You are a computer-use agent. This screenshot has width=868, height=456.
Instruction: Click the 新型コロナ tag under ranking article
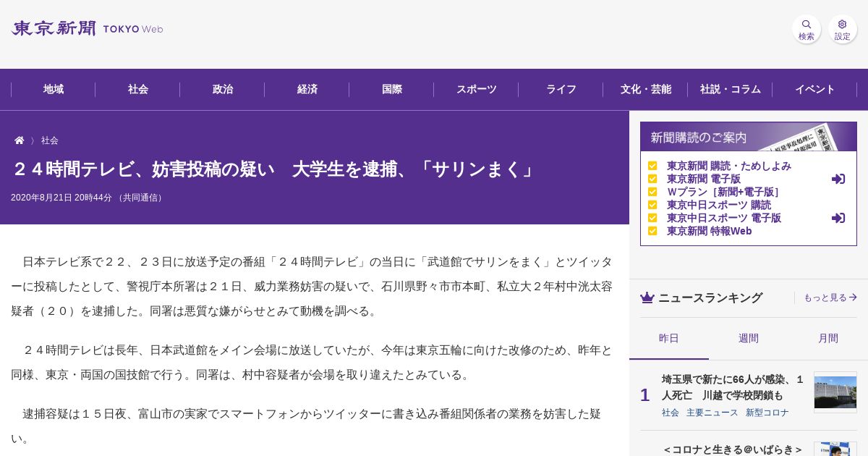(x=767, y=413)
